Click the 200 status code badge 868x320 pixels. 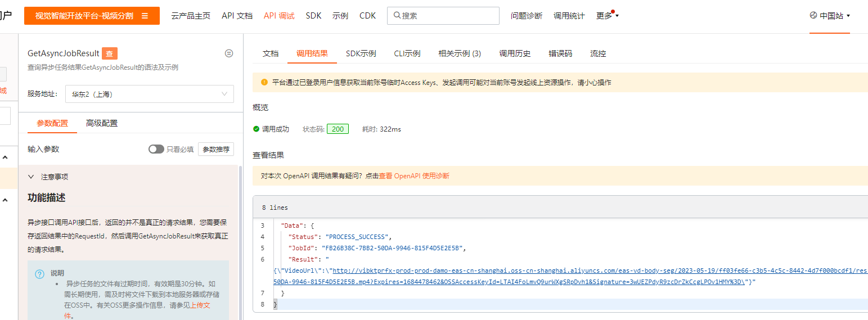338,129
